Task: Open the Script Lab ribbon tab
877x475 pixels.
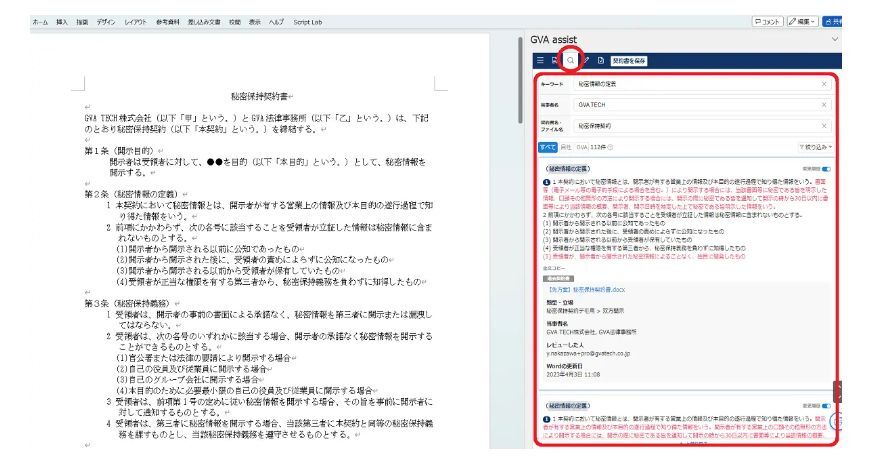Action: tap(308, 22)
